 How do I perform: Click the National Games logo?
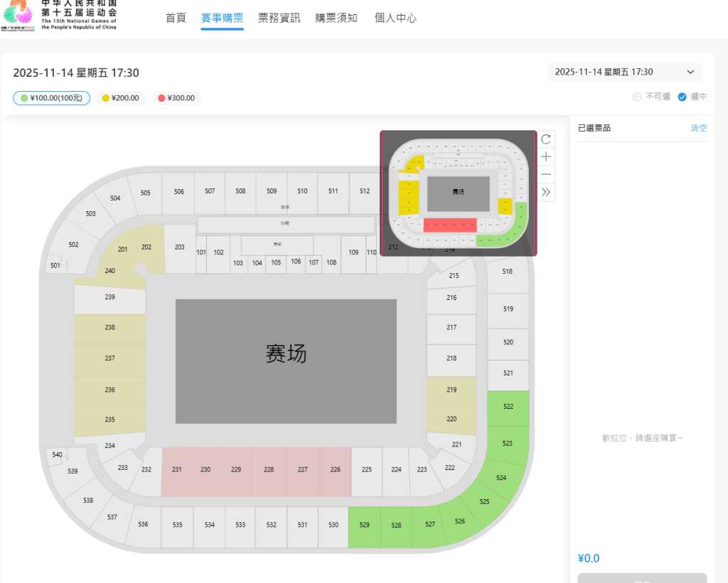[58, 16]
